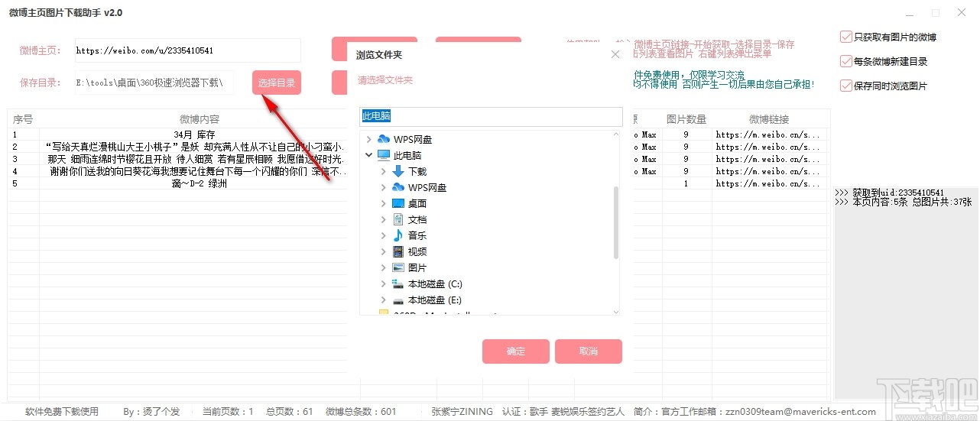Toggle 每条微博新建目录 checkbox

tap(845, 61)
